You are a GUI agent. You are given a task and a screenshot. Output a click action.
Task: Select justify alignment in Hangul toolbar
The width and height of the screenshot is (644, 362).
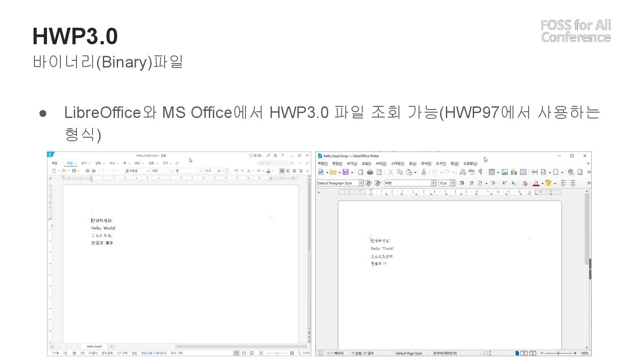click(x=282, y=171)
